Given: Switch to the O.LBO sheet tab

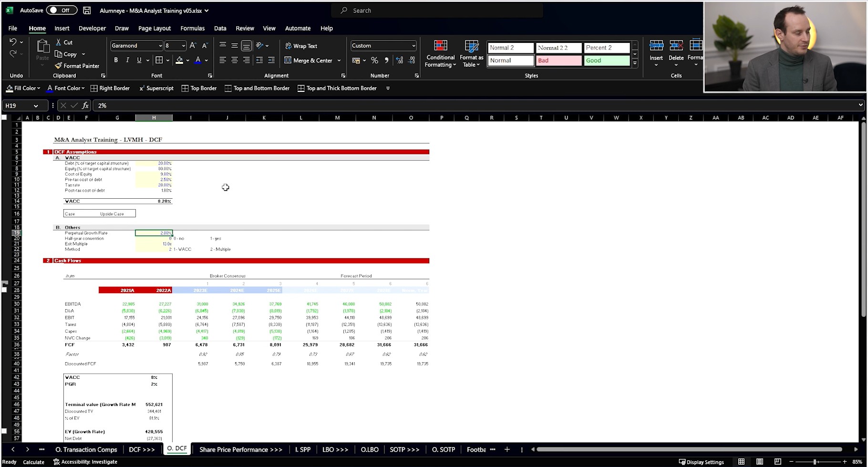Looking at the screenshot, I should (369, 449).
